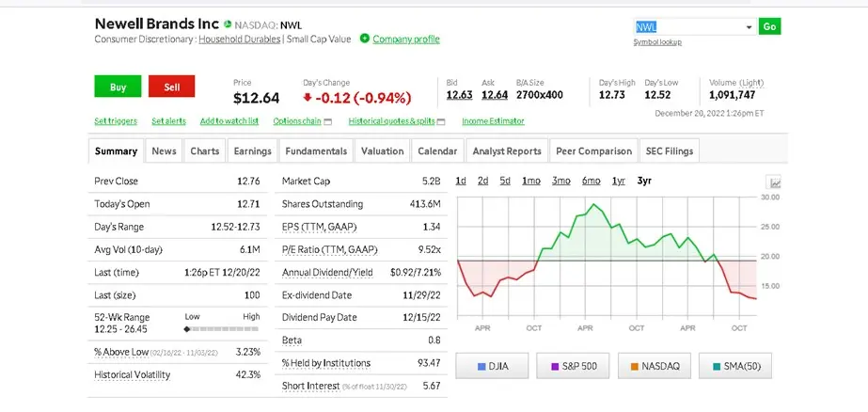Click the green Buy button
The image size is (868, 412).
click(118, 87)
